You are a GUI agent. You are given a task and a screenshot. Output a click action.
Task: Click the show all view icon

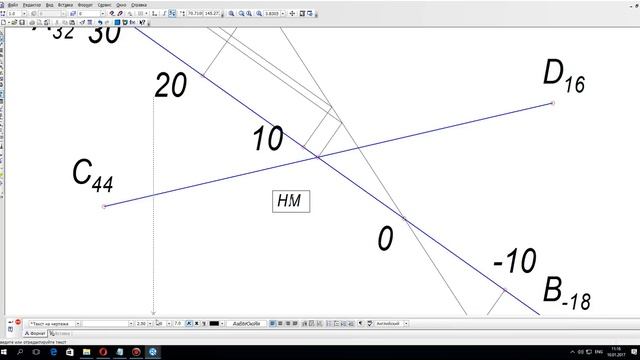310,13
